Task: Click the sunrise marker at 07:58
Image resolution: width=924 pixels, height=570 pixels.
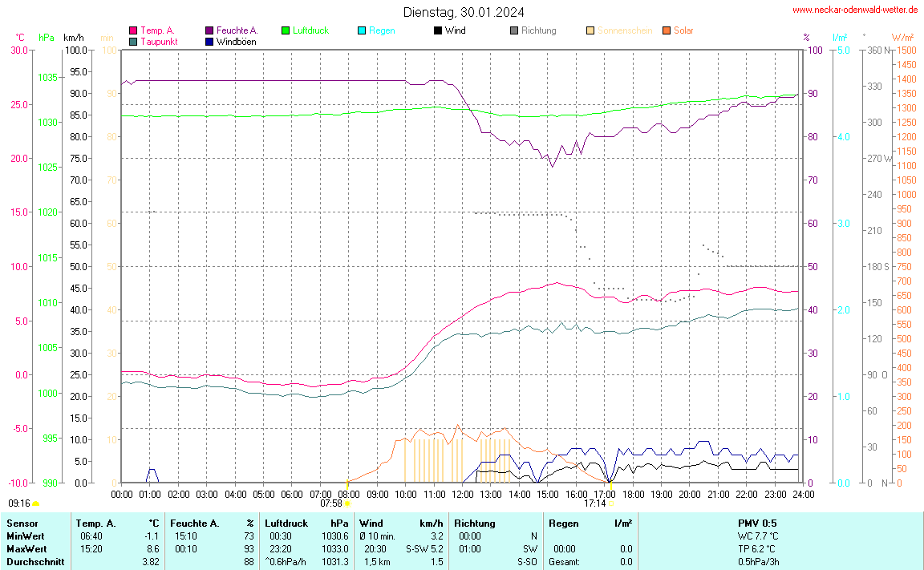Action: (x=346, y=503)
